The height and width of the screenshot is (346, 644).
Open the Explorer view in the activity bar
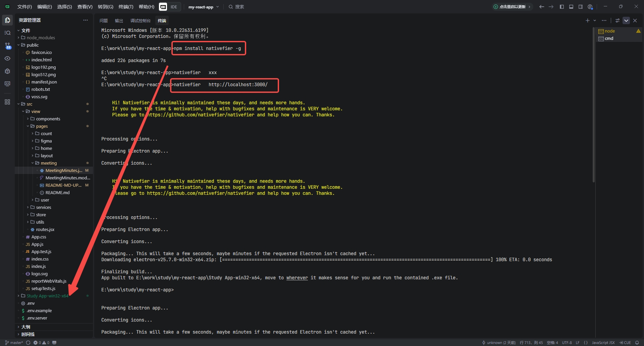[7, 20]
